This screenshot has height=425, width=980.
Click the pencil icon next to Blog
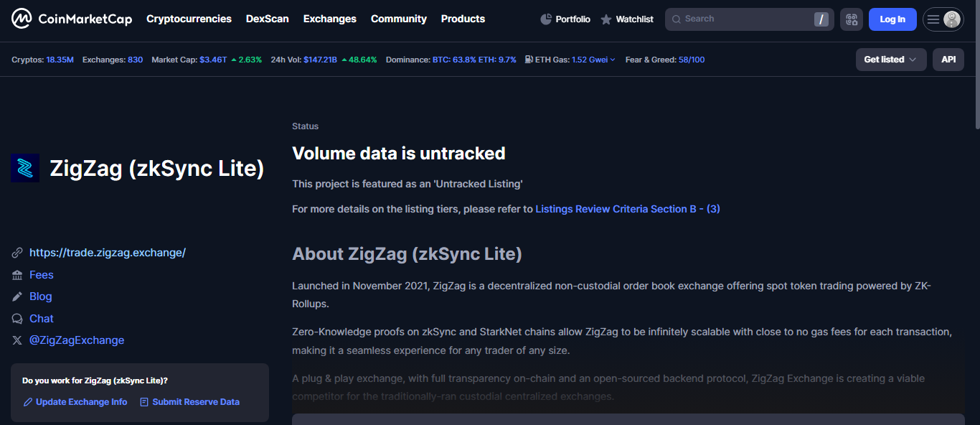pos(17,296)
